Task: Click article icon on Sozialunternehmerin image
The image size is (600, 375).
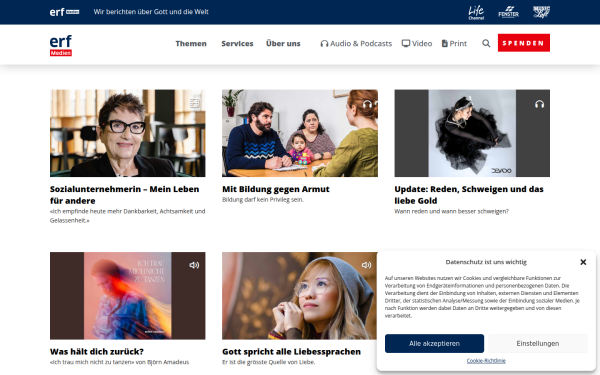Action: [x=195, y=103]
